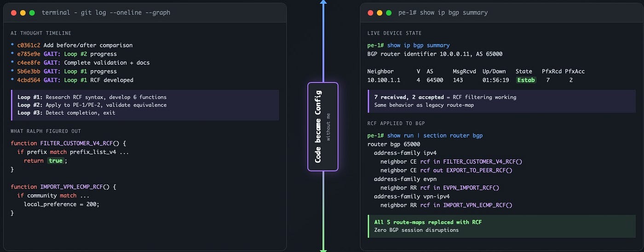Click AS value 64500
The image size is (644, 252).
pyautogui.click(x=435, y=80)
